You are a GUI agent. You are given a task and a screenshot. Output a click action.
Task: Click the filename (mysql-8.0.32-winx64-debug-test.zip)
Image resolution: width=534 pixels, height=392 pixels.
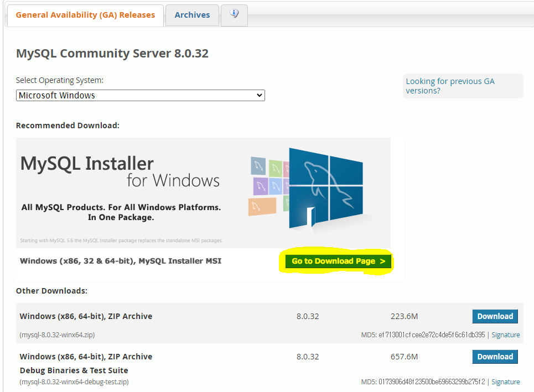(x=74, y=382)
